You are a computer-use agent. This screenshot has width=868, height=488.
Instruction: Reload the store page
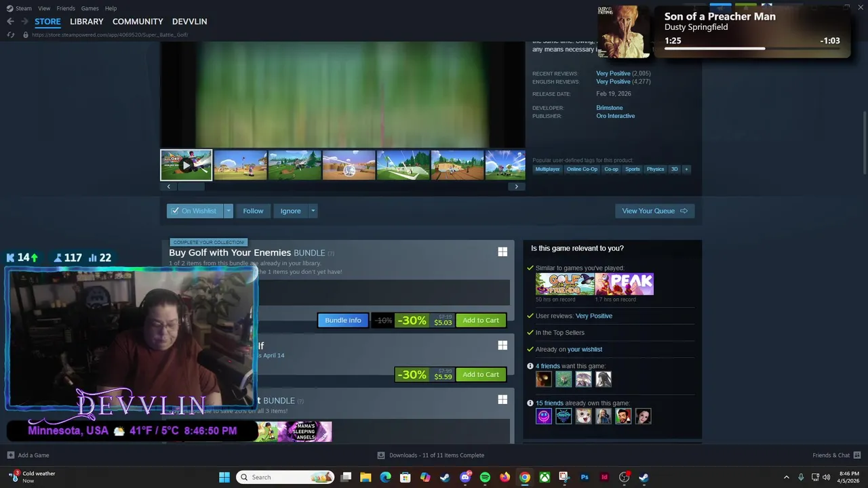[10, 35]
